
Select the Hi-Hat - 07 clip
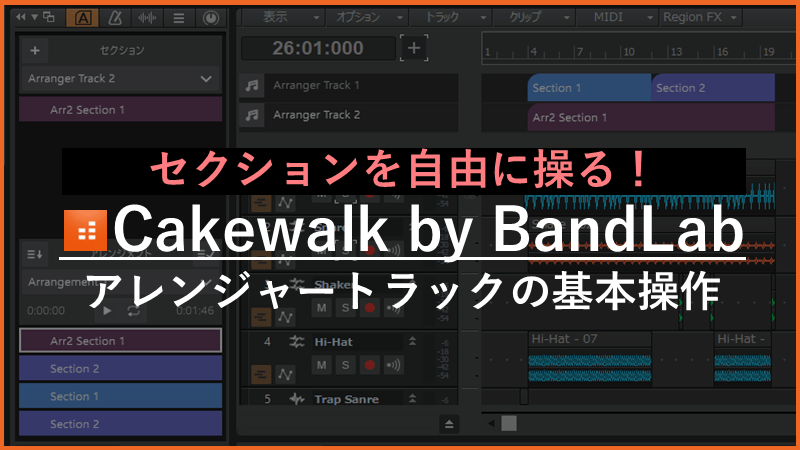point(590,357)
